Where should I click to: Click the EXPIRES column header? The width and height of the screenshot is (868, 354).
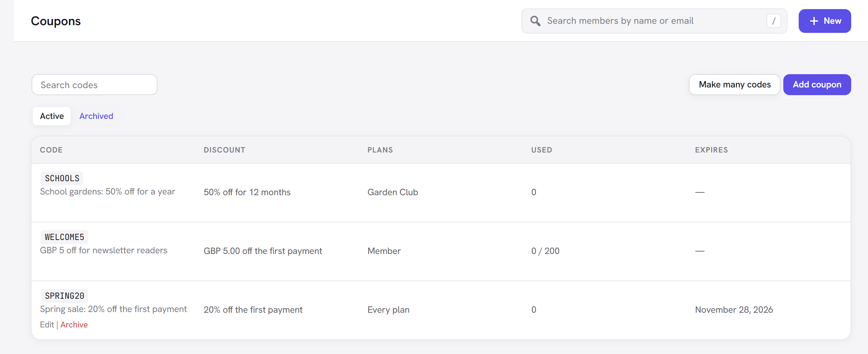point(711,150)
